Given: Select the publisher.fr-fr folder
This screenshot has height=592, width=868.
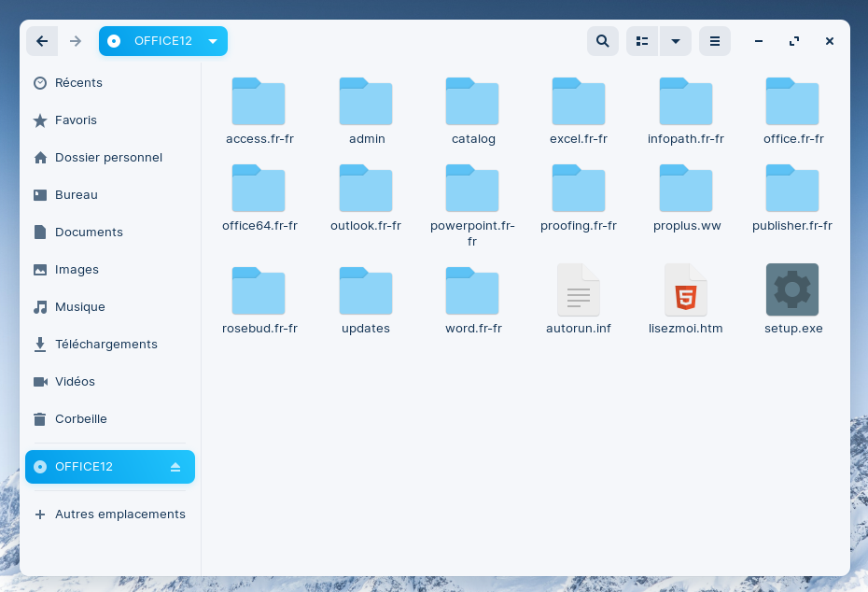Looking at the screenshot, I should click(x=792, y=198).
